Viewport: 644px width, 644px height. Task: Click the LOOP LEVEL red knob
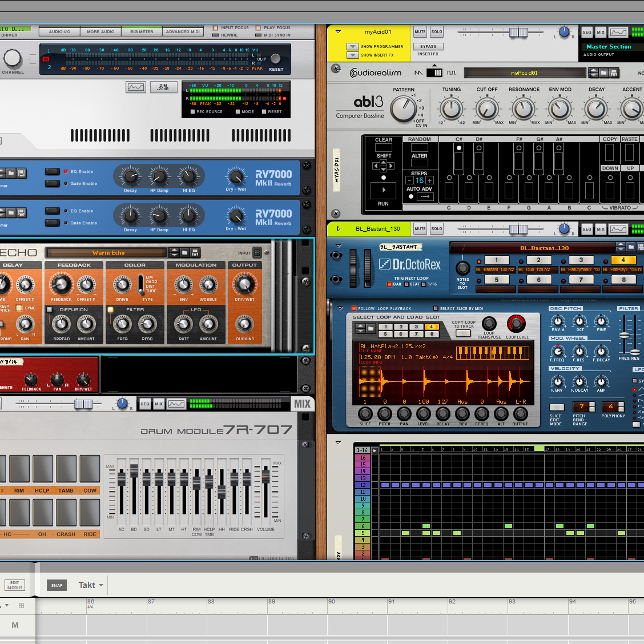point(516,323)
